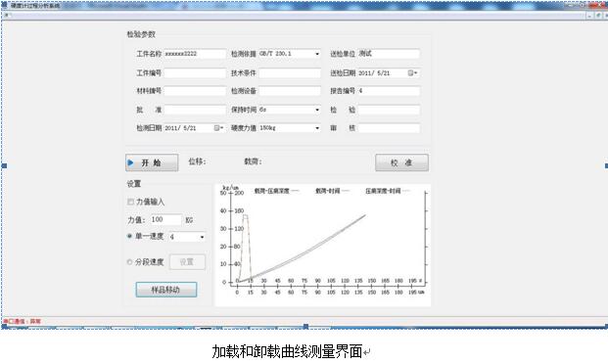The height and width of the screenshot is (364, 608).
Task: Click the 工件名称 input field
Action: pos(195,54)
